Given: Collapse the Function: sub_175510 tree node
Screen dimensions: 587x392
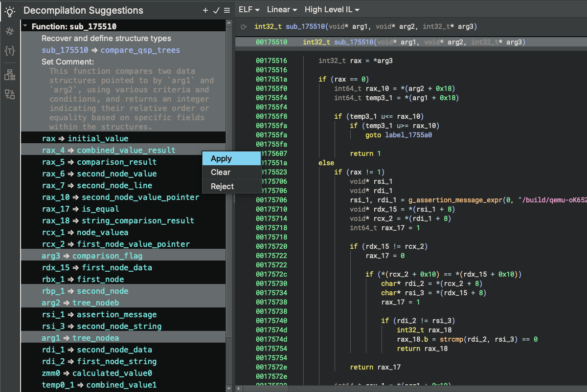Looking at the screenshot, I should 25,26.
